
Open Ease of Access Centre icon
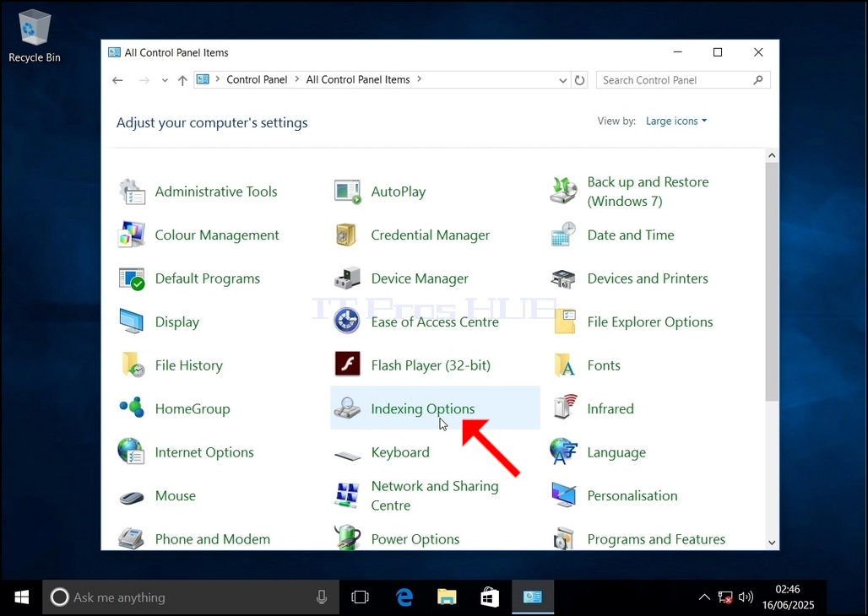coord(347,321)
